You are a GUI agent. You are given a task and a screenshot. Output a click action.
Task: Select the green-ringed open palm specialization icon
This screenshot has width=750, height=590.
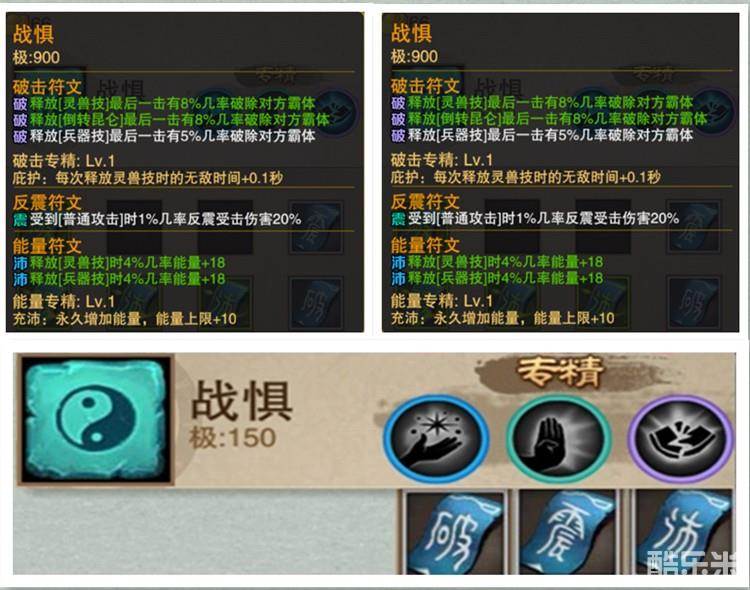559,438
